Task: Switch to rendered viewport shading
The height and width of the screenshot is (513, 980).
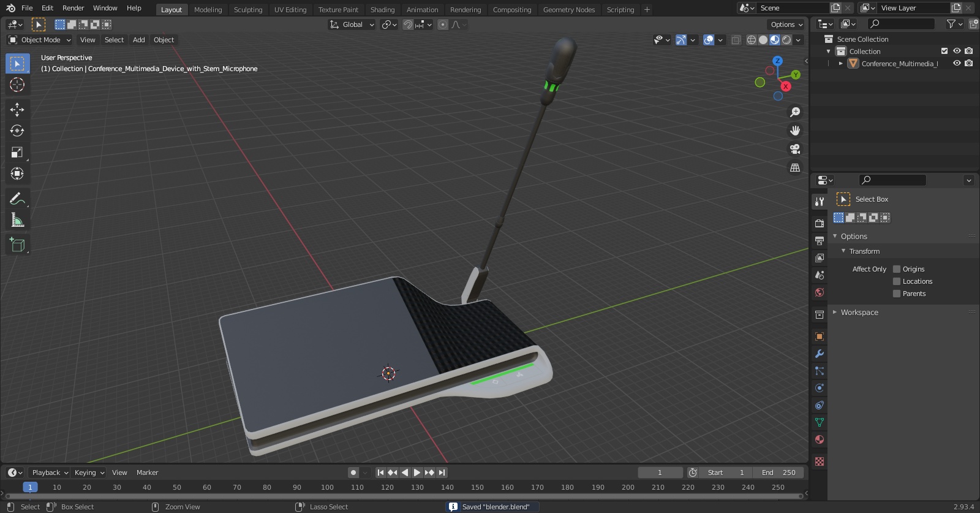Action: (x=786, y=40)
